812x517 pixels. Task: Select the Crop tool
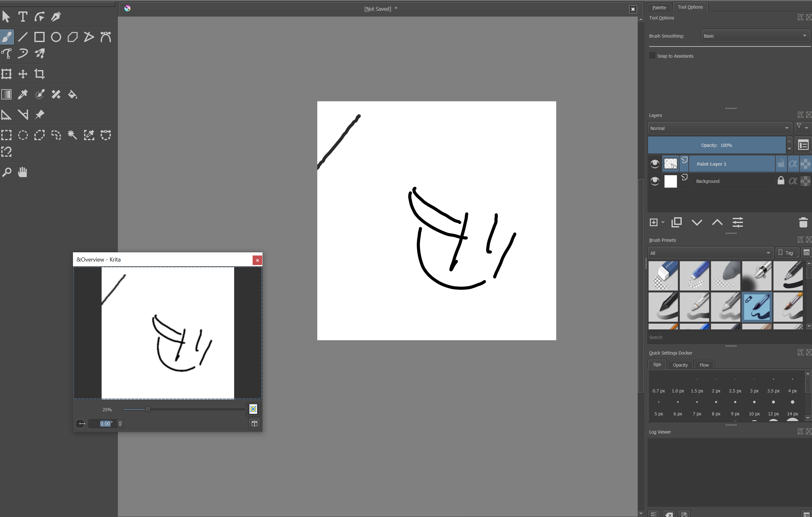pyautogui.click(x=40, y=74)
